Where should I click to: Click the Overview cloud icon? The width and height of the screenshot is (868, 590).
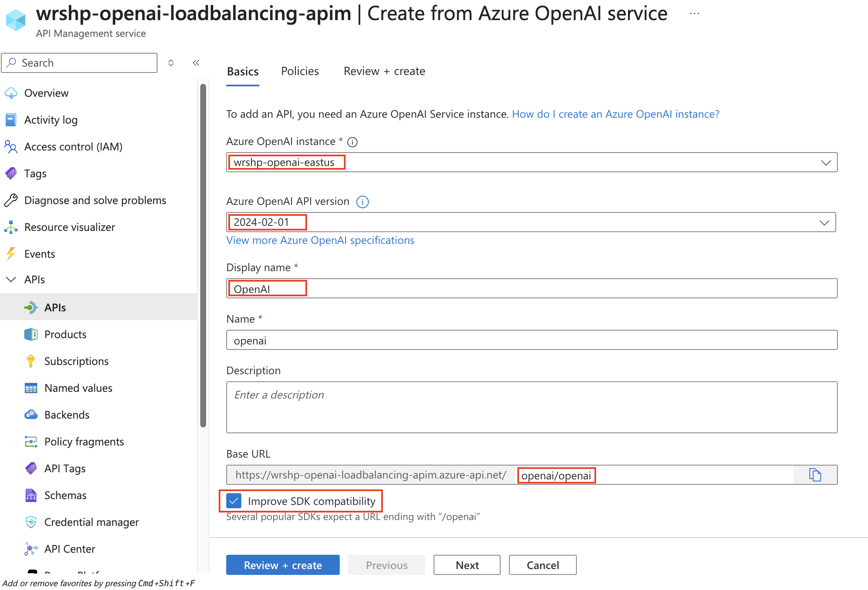(x=11, y=93)
